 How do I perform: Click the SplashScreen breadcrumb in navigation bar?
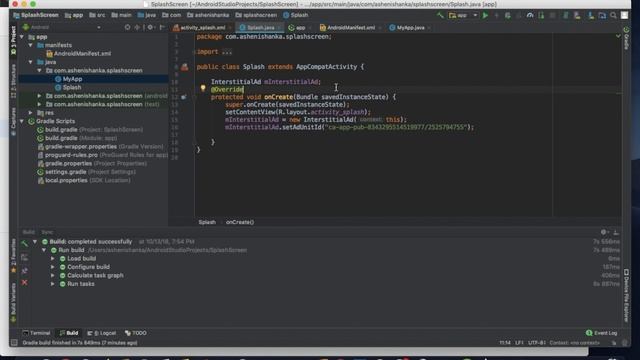click(36, 16)
